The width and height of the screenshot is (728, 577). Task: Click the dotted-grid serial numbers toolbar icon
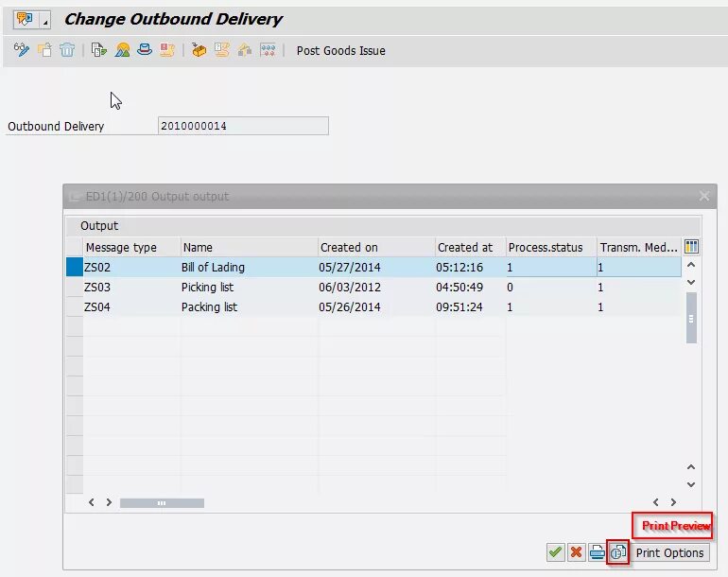point(268,50)
